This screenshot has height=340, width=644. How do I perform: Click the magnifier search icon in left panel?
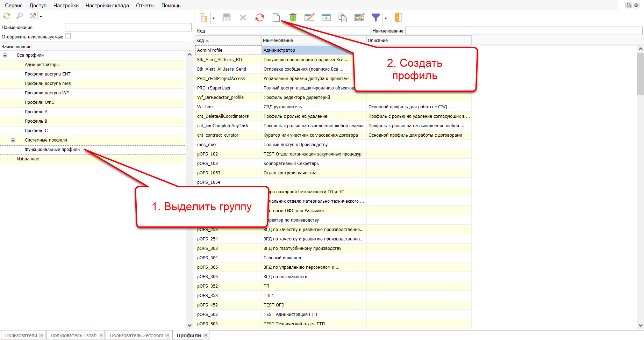pyautogui.click(x=20, y=16)
